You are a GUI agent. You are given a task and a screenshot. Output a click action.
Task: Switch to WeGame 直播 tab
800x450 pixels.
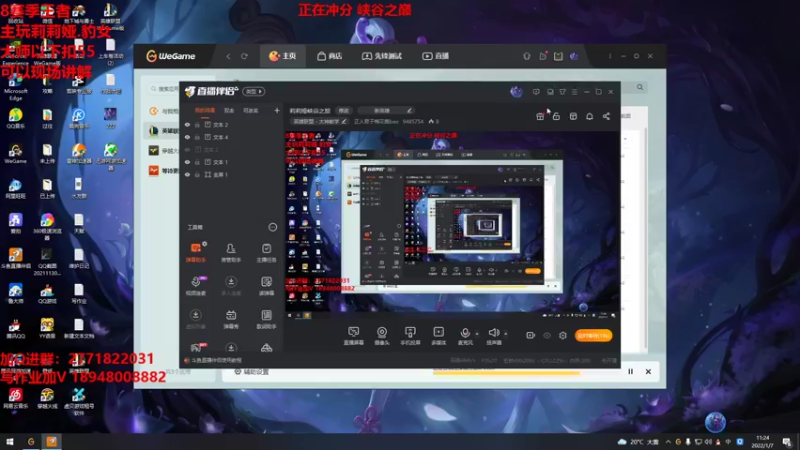point(436,56)
